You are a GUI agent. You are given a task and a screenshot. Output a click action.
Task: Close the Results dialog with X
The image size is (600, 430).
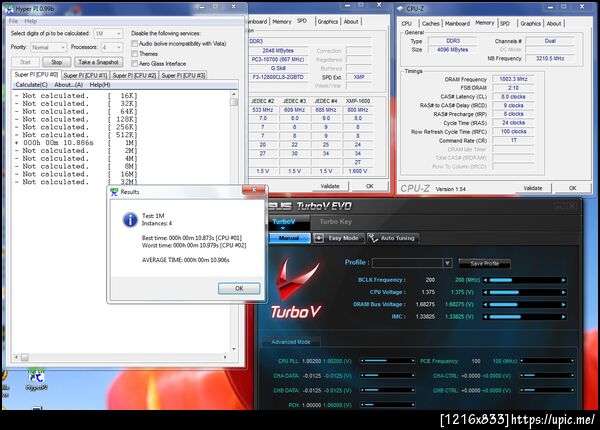point(254,190)
